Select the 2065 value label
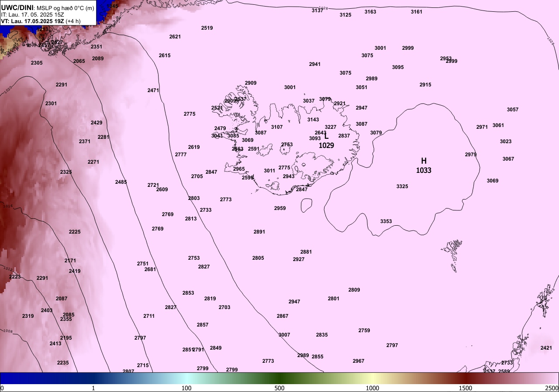Screen dimensions: 559x392 click(x=79, y=61)
